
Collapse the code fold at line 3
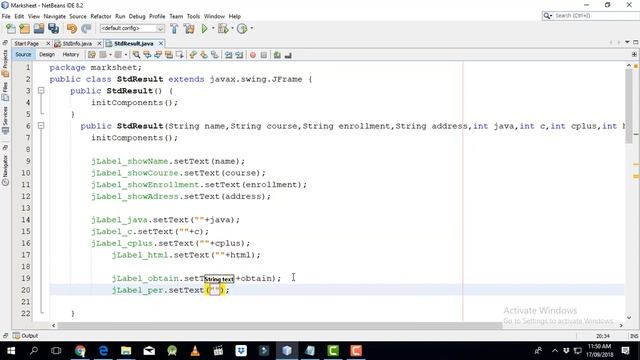41,91
